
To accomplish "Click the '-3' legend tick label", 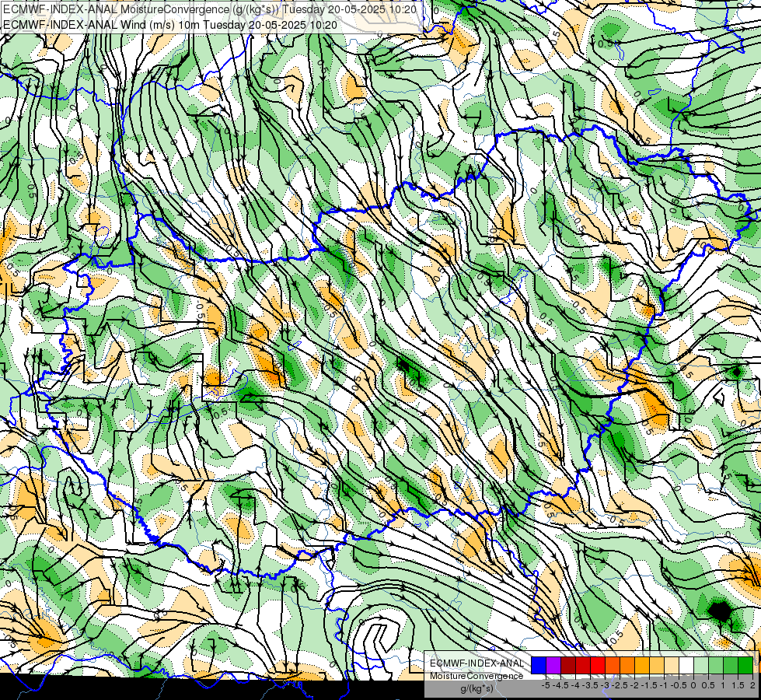I will [606, 685].
